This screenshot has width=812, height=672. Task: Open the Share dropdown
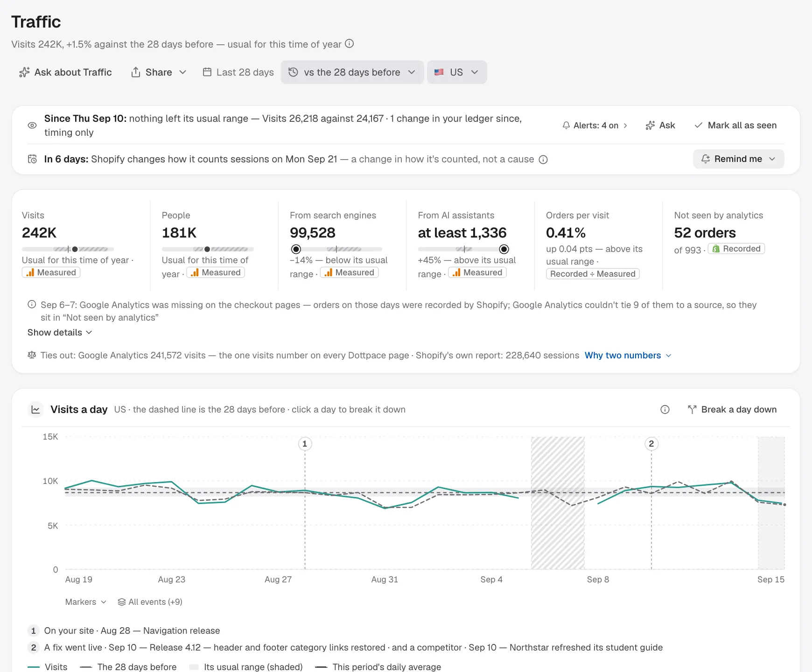[x=159, y=72]
